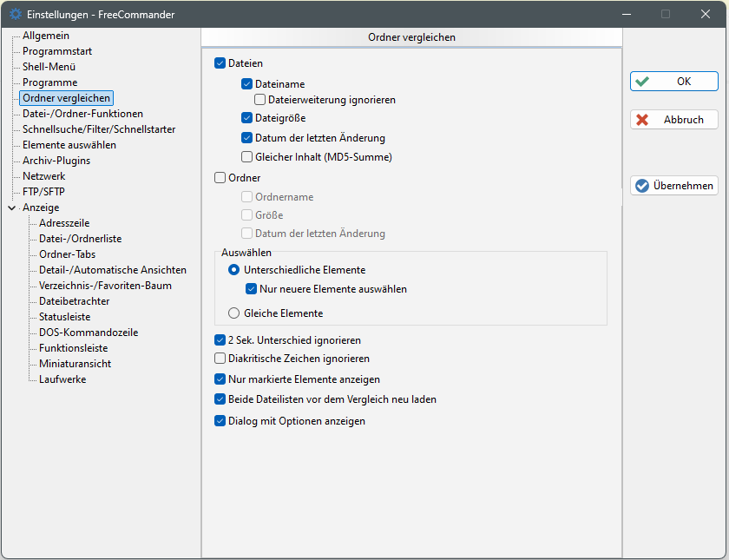
Task: Show Statusleiste settings
Action: point(64,317)
